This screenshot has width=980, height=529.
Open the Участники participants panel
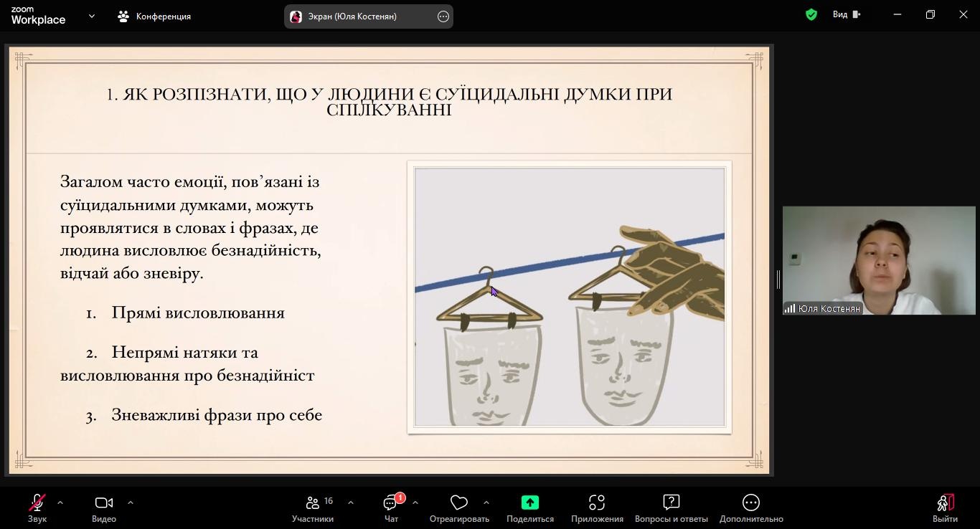click(313, 507)
